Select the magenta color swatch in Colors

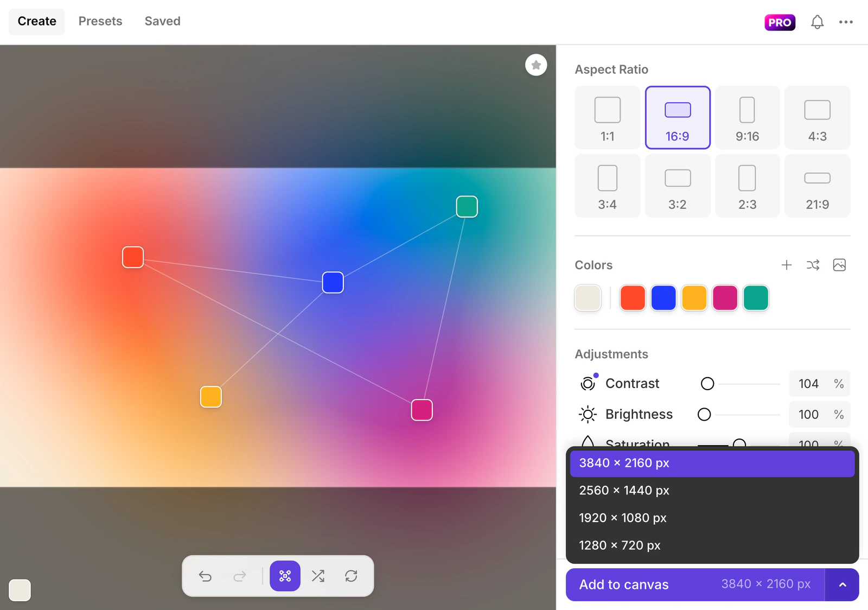pyautogui.click(x=725, y=298)
